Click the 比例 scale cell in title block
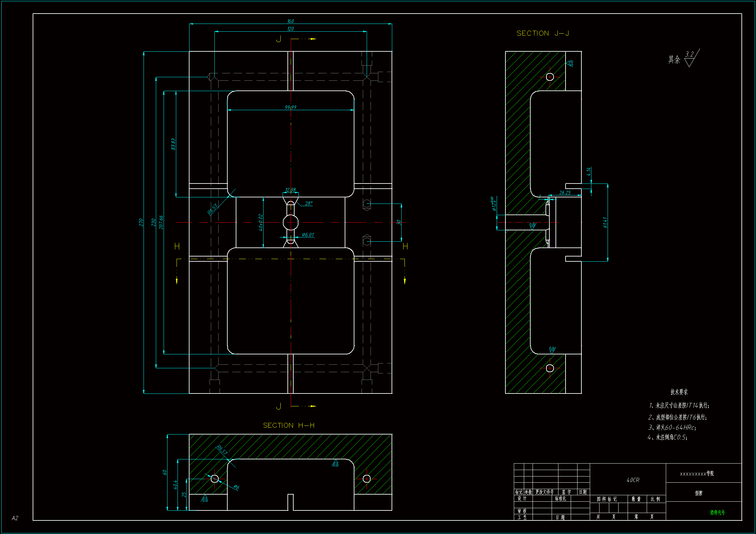 click(655, 499)
